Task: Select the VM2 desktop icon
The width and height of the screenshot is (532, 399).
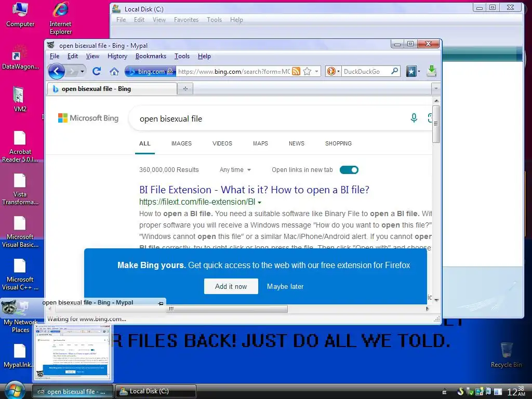Action: coord(20,99)
